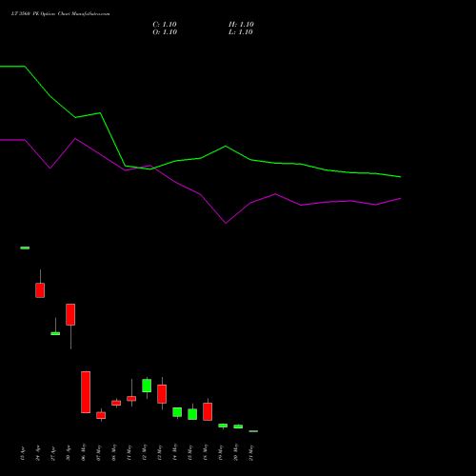Viewport: 476px width, 476px height.
Task: Click the '24 Apr' date axis label
Action: point(38,453)
